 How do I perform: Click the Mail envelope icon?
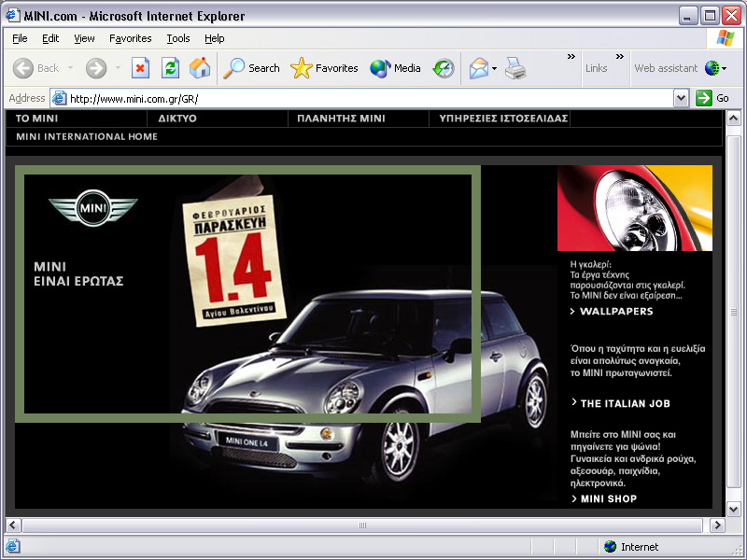479,68
